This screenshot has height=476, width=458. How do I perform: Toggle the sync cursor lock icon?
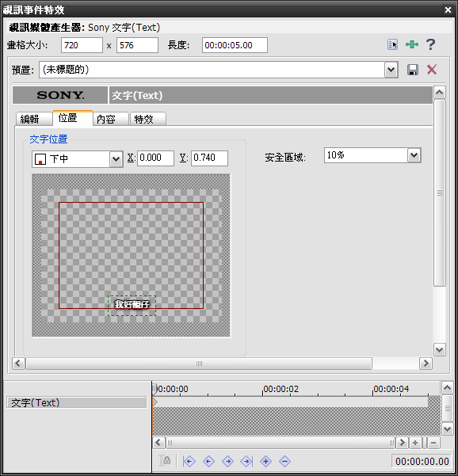click(165, 461)
